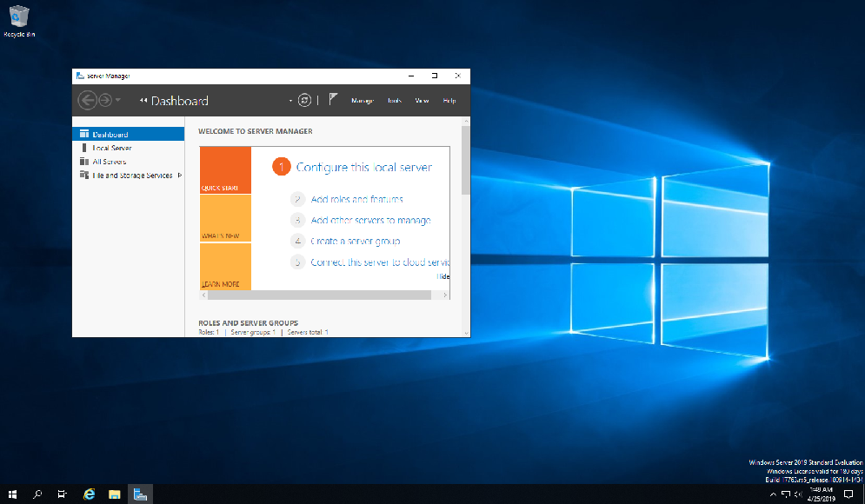Click the horizontal scrollbar in welcome tile
This screenshot has height=504, width=865.
[319, 295]
